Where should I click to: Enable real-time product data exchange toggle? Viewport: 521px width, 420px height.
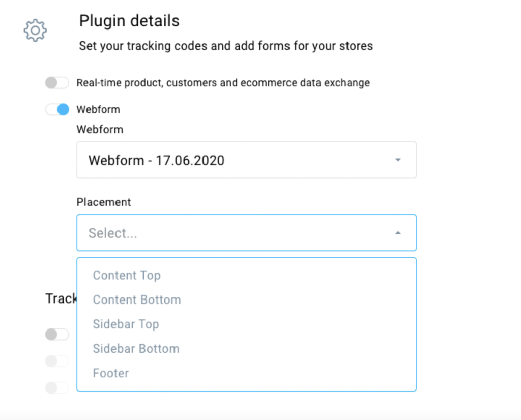pos(57,83)
